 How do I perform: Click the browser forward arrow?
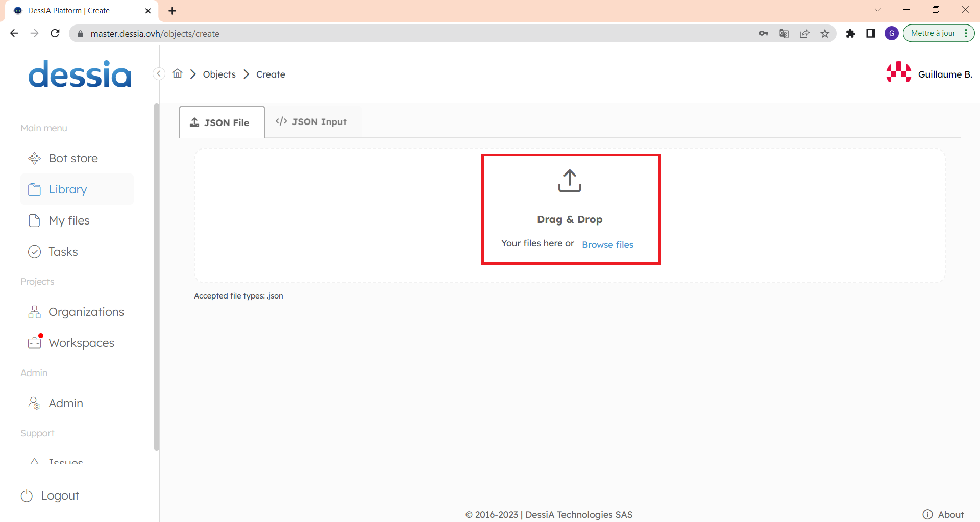point(35,33)
